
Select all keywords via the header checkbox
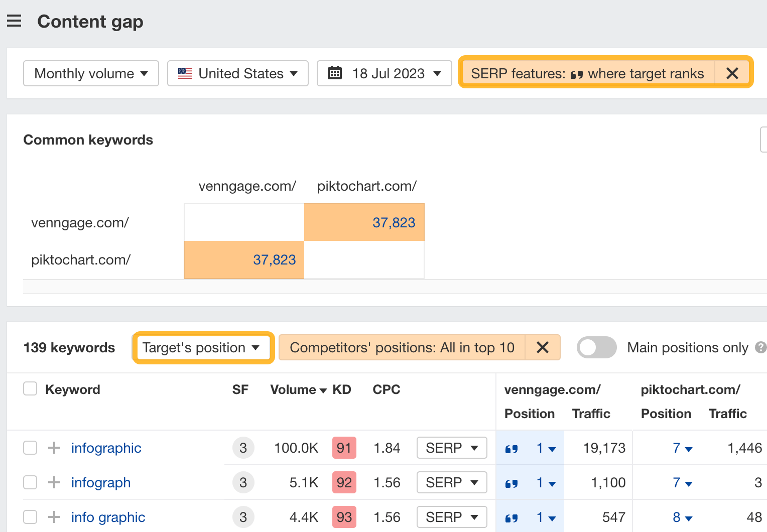(30, 388)
